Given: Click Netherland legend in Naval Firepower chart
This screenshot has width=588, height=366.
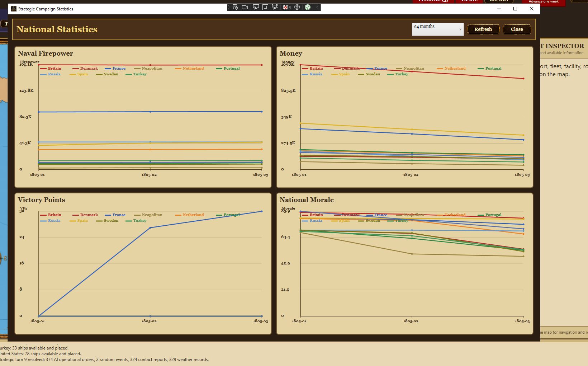Looking at the screenshot, I should (189, 69).
